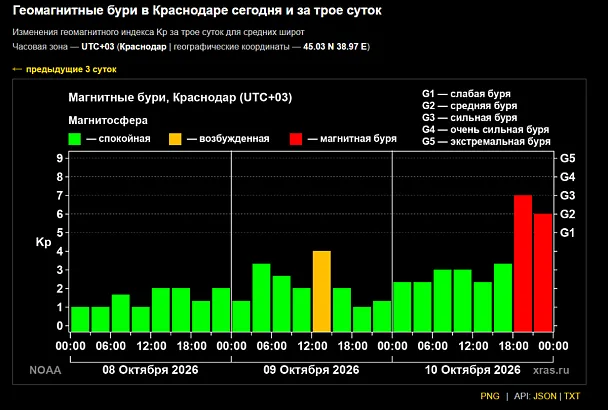Click 'G4 — очень сильная буря' legend entry
Screen dimensions: 608x410
[485, 130]
